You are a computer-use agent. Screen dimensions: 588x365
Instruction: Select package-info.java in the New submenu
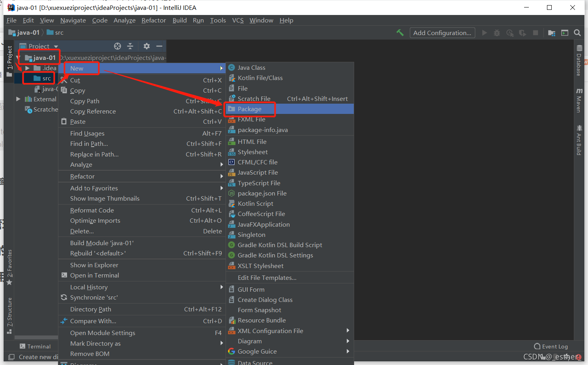pyautogui.click(x=290, y=130)
